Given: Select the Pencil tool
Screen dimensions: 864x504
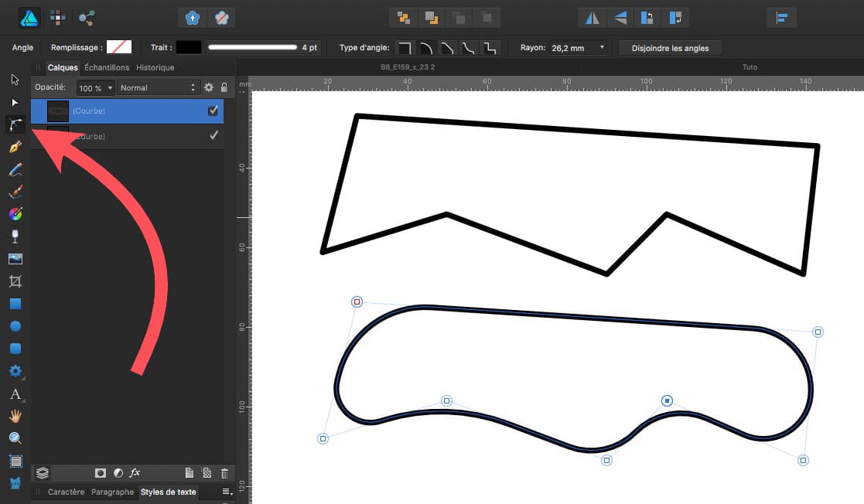Looking at the screenshot, I should coord(15,169).
